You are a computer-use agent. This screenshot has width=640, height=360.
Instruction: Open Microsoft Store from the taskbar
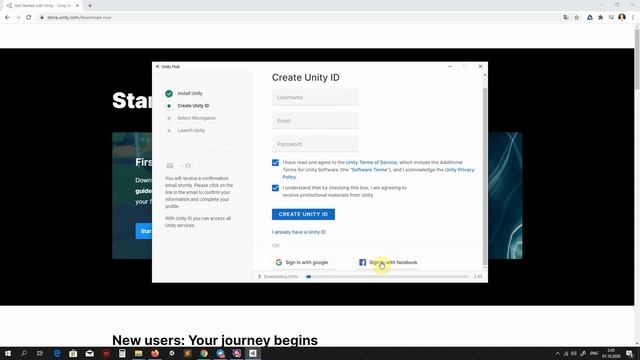point(73,353)
